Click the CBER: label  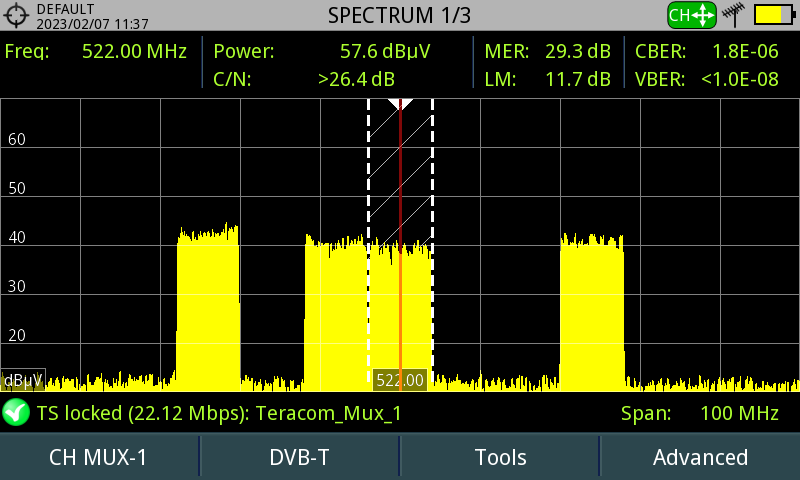tap(660, 51)
